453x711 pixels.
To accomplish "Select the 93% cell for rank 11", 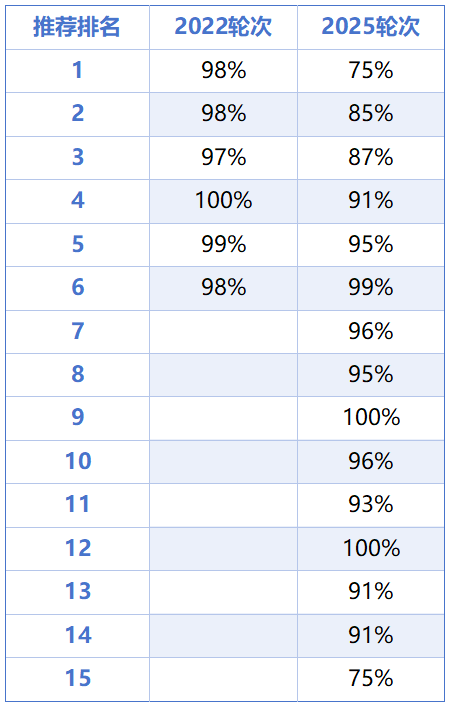I will tap(371, 505).
